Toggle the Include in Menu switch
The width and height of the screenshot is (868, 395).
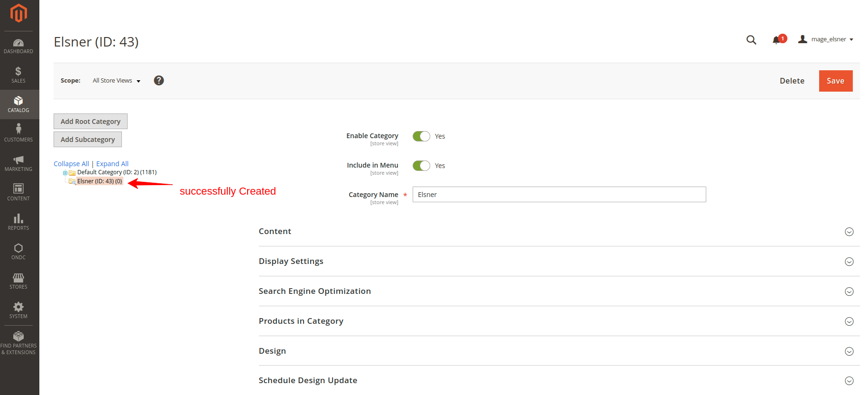coord(421,166)
